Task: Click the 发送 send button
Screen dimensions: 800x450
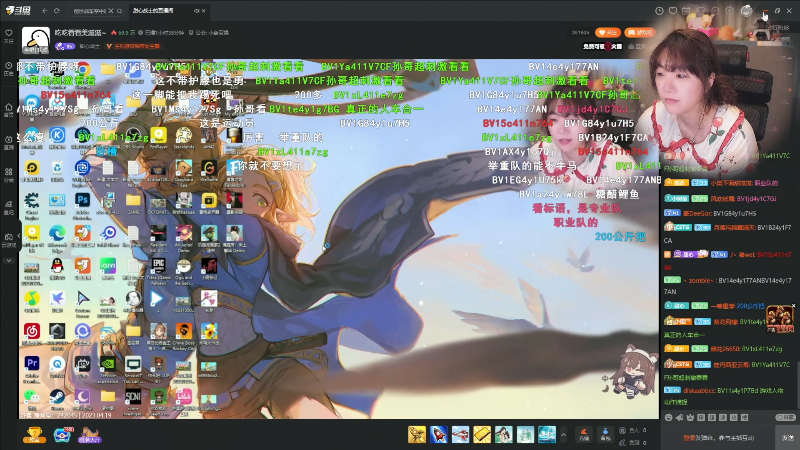Action: point(788,438)
